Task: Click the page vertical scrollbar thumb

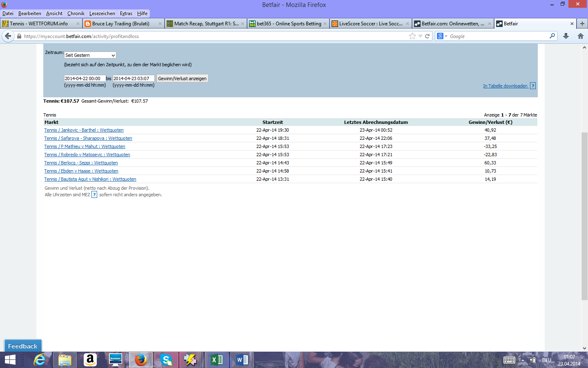Action: (x=584, y=216)
